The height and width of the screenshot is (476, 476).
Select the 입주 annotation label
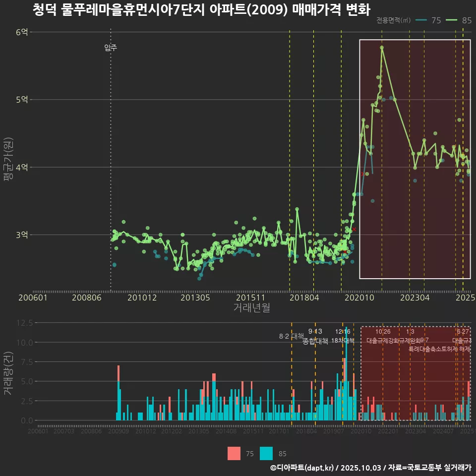point(111,48)
